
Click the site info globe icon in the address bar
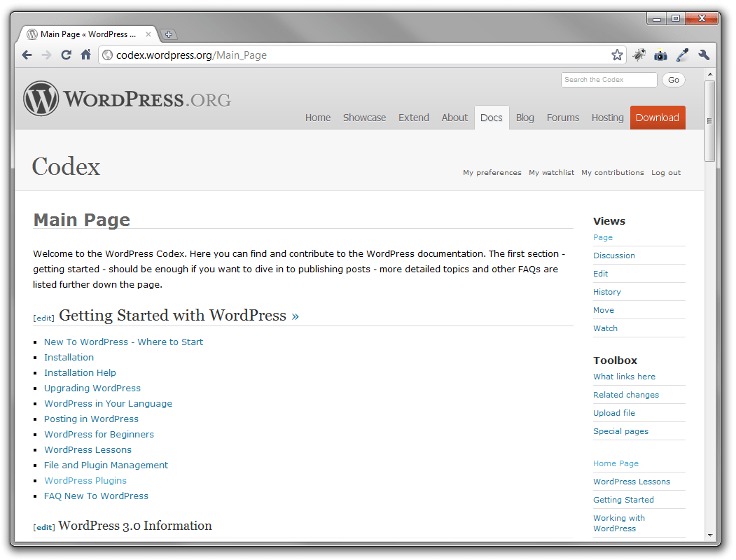point(107,55)
